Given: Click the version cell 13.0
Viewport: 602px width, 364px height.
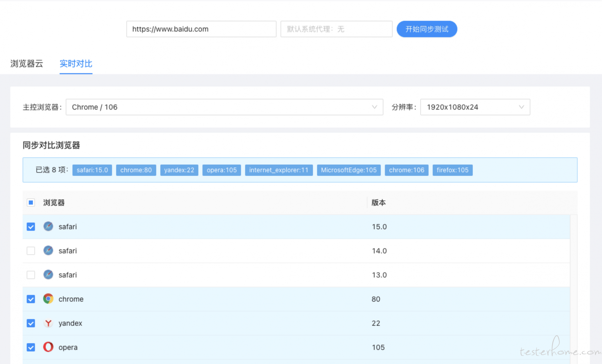Looking at the screenshot, I should (379, 275).
